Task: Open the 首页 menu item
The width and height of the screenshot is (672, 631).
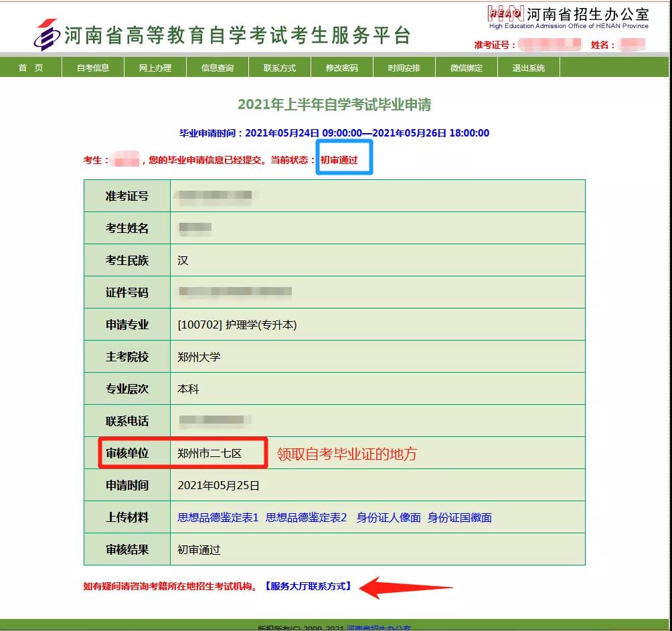Action: 31,68
